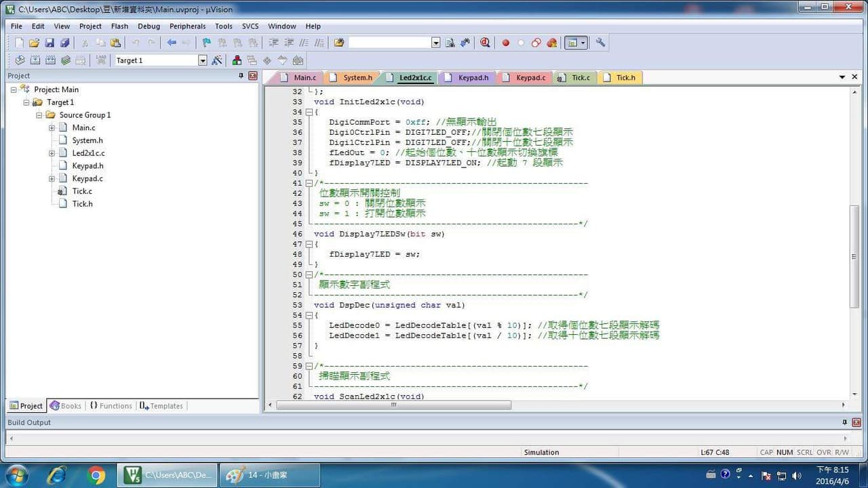
Task: Collapse the DspDec function fold marker at line 54
Action: 309,315
